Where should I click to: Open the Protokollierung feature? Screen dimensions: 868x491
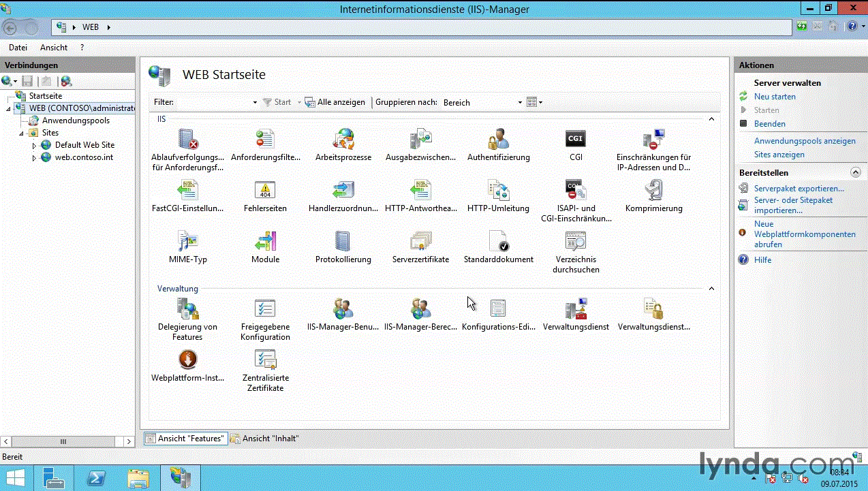343,241
